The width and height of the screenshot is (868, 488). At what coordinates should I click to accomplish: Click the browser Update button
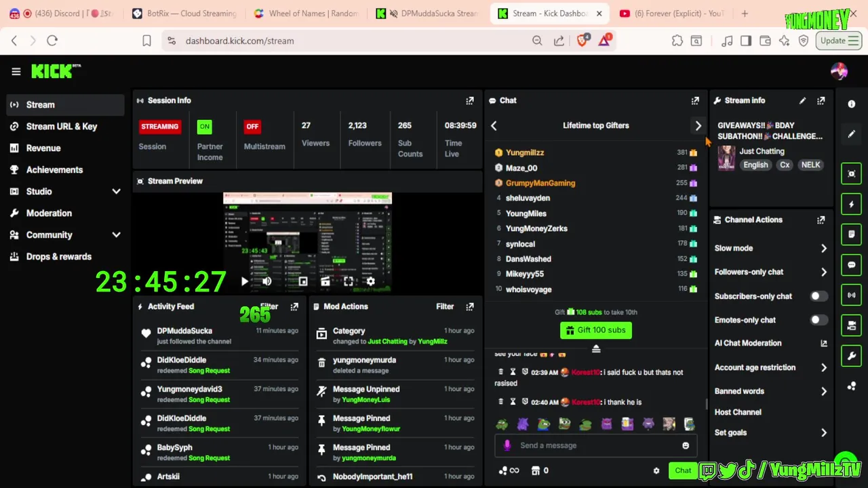point(839,41)
